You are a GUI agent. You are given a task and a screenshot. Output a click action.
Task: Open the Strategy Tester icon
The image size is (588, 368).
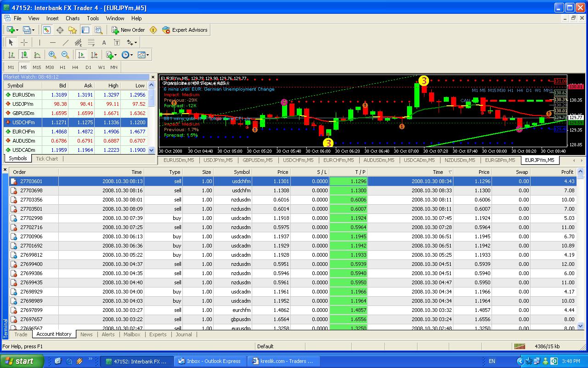pos(98,30)
